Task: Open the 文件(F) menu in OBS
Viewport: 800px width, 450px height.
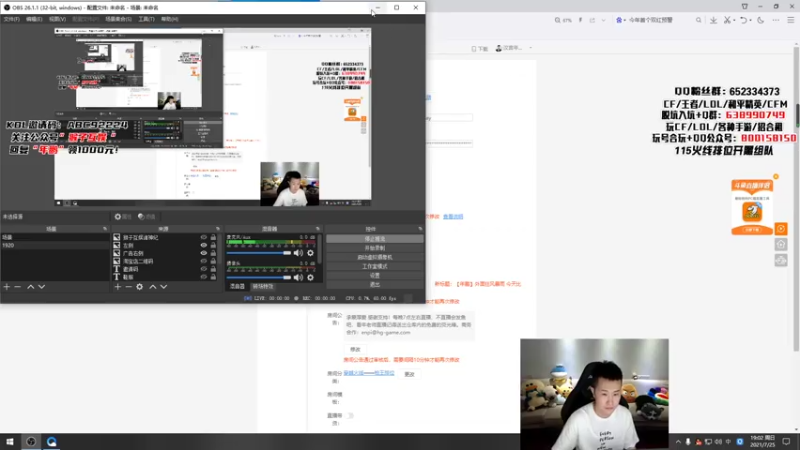Action: tap(11, 19)
